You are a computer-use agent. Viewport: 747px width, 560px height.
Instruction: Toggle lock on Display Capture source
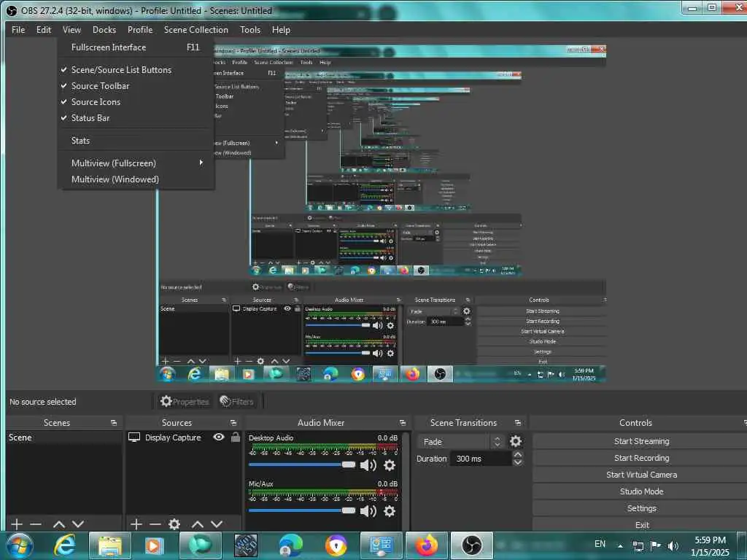(x=236, y=437)
